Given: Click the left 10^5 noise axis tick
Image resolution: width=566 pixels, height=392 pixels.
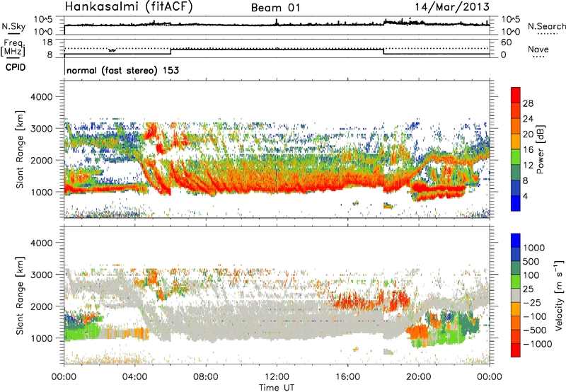Looking at the screenshot, I should [43, 20].
